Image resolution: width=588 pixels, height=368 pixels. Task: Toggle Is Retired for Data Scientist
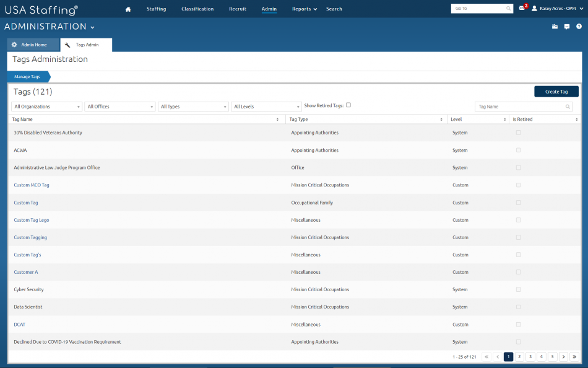pyautogui.click(x=519, y=307)
